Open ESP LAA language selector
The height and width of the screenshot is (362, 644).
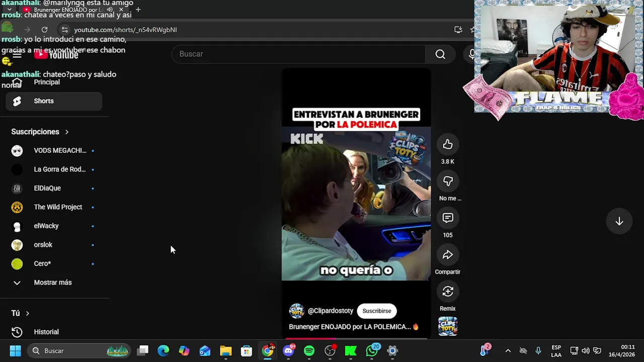click(x=556, y=351)
